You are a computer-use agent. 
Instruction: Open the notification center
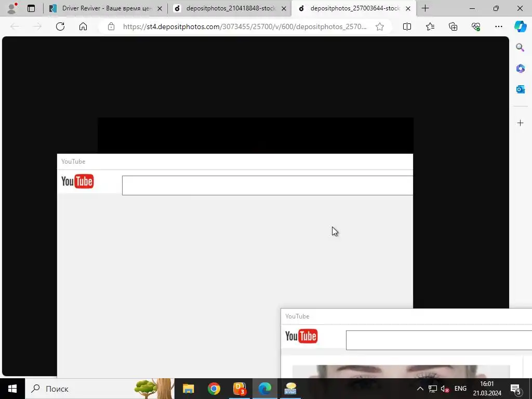point(516,389)
